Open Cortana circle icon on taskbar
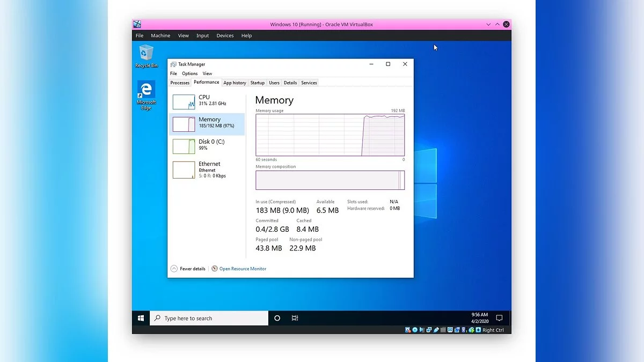This screenshot has width=644, height=362. [277, 318]
